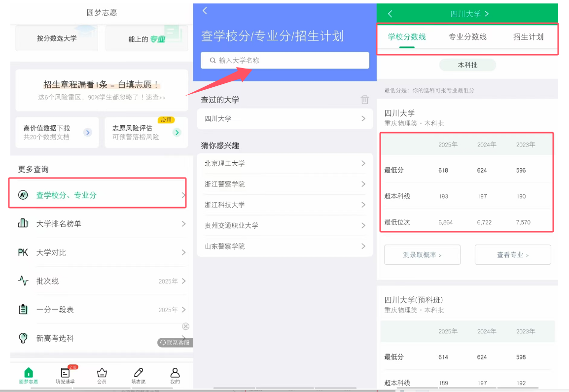Viewport: 569px width, 392px height.
Task: Dismiss the 联系客服 floating close icon
Action: pyautogui.click(x=185, y=326)
